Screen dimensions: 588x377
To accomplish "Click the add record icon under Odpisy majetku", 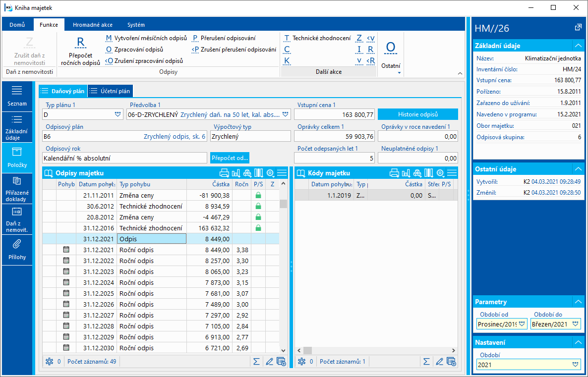I will [x=281, y=362].
